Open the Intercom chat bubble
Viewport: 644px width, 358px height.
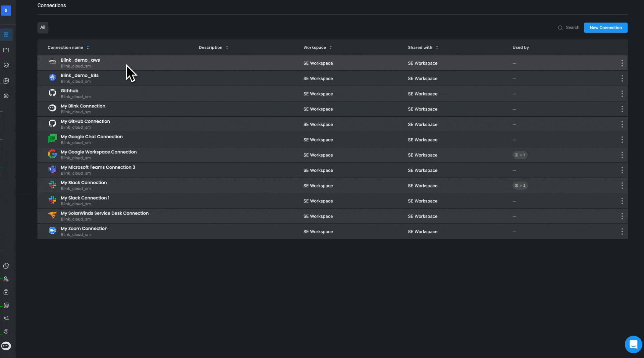[633, 344]
